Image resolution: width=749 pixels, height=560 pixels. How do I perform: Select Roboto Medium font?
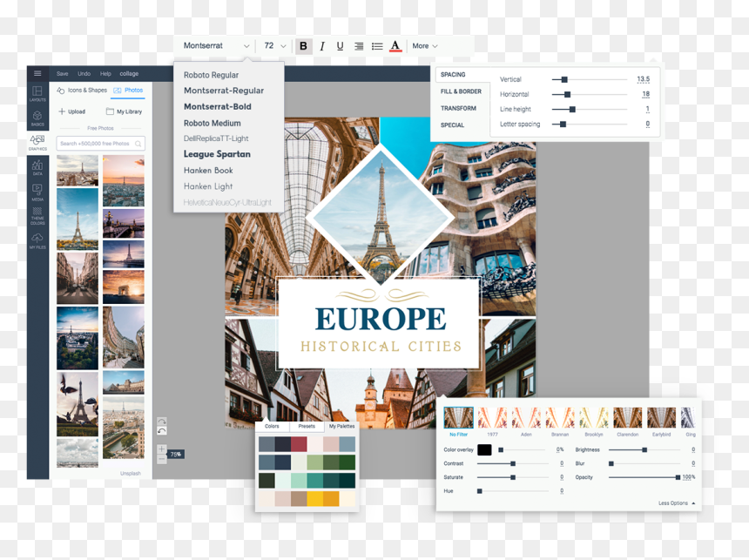pyautogui.click(x=213, y=123)
